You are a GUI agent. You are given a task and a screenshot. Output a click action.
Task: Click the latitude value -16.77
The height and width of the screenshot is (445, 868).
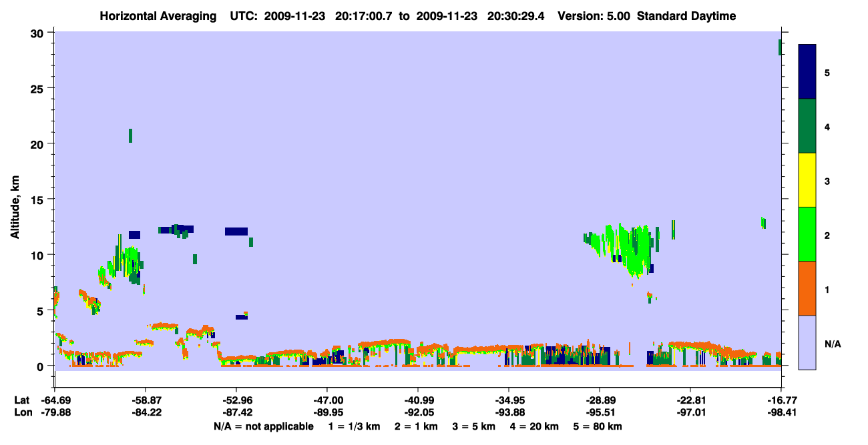(x=781, y=400)
